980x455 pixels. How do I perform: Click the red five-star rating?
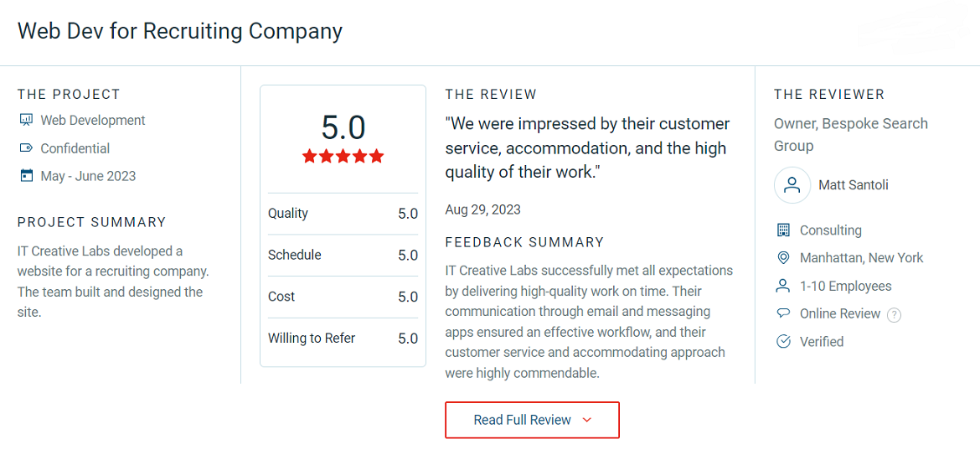pyautogui.click(x=343, y=156)
